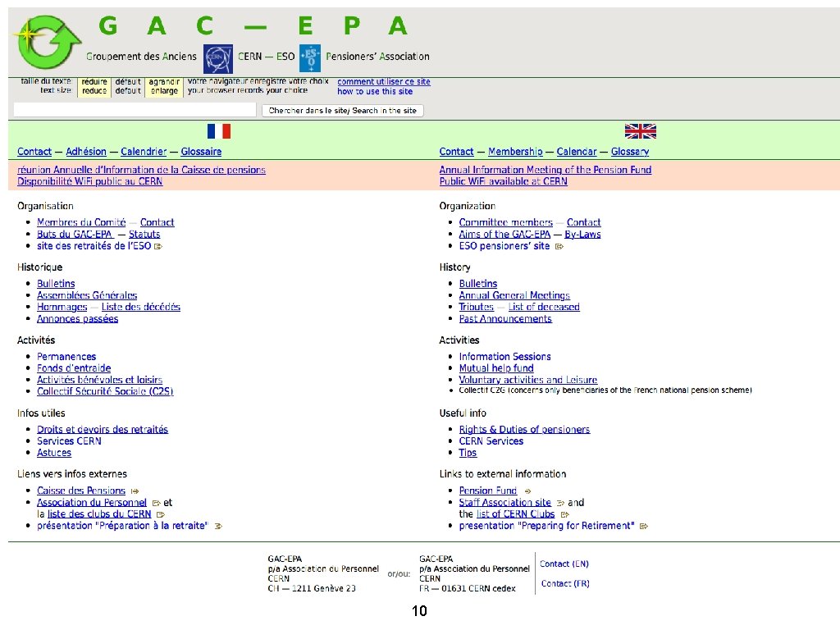This screenshot has width=840, height=630.
Task: Click the external icon after 'list of CERN Clubs'
Action: coord(564,514)
